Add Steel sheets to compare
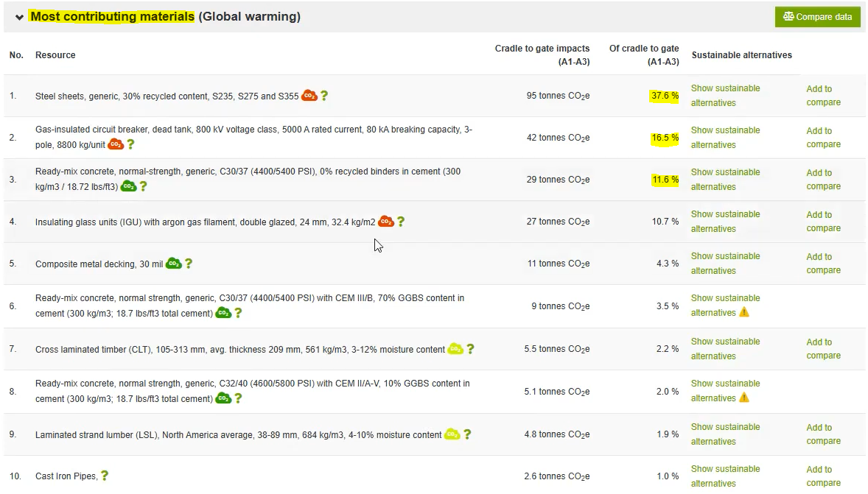Viewport: 868px width, 494px height. click(823, 96)
